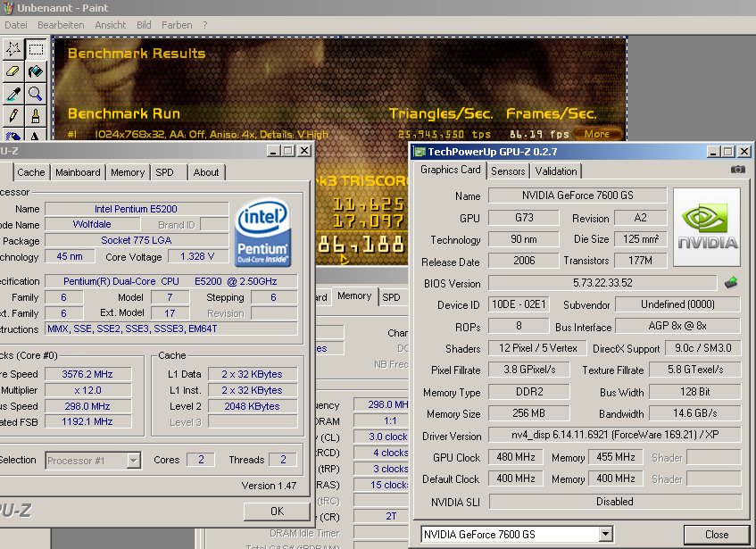This screenshot has width=756, height=549.
Task: Click the NVIDIA logo in GPU-Z
Action: 707,227
